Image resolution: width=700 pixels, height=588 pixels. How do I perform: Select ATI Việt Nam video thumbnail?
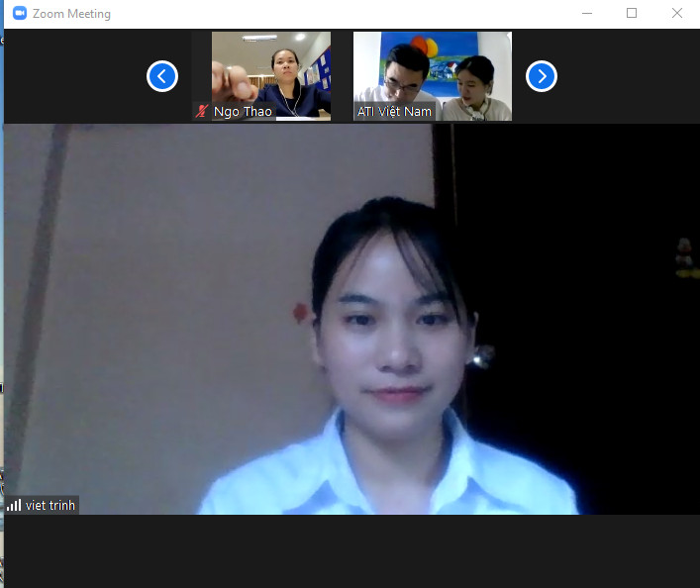433,76
